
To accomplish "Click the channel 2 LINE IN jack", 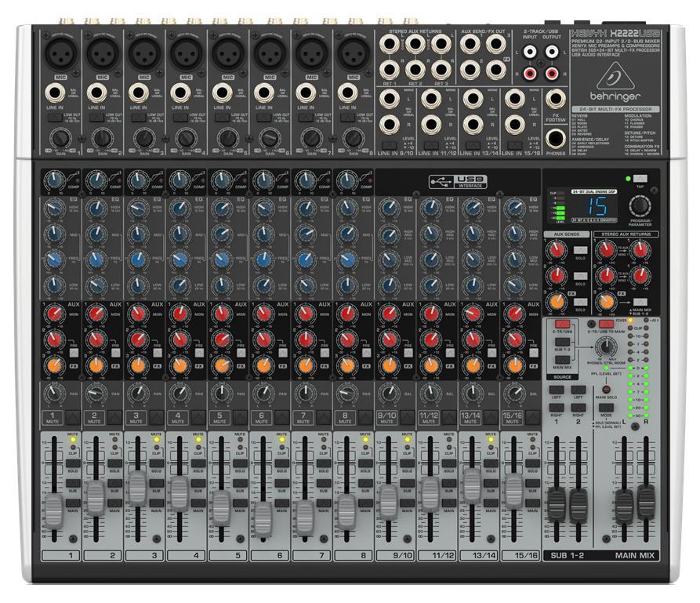I will coord(97,93).
